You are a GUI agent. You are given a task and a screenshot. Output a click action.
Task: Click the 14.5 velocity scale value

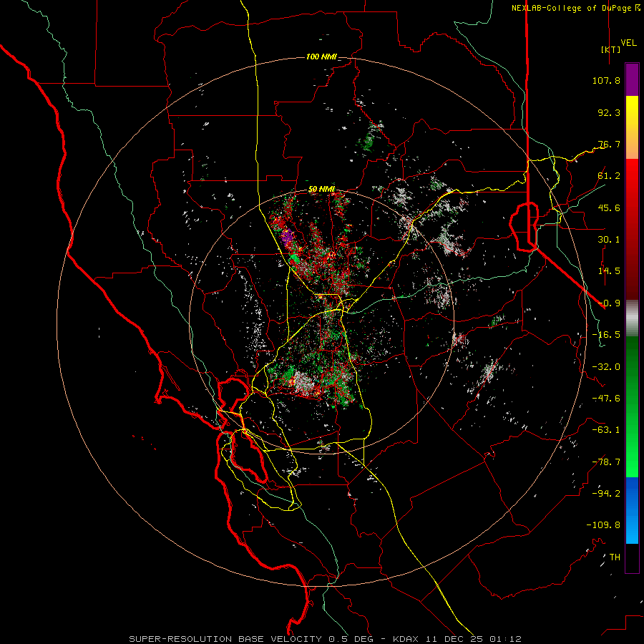[x=609, y=271]
